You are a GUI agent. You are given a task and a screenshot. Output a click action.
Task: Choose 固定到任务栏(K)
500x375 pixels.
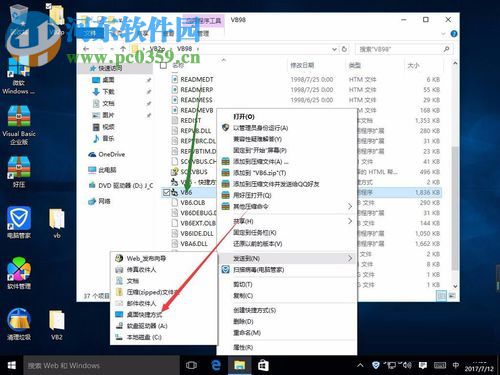click(x=255, y=232)
